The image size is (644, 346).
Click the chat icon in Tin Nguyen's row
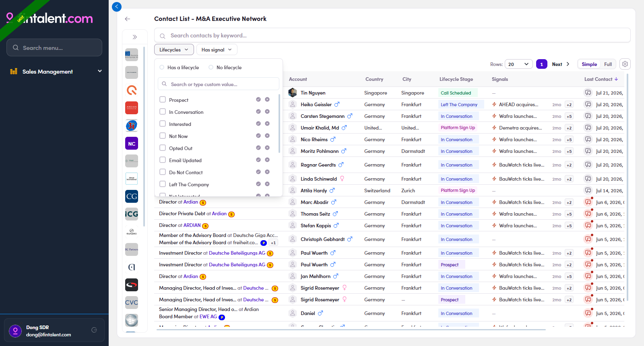tap(588, 93)
